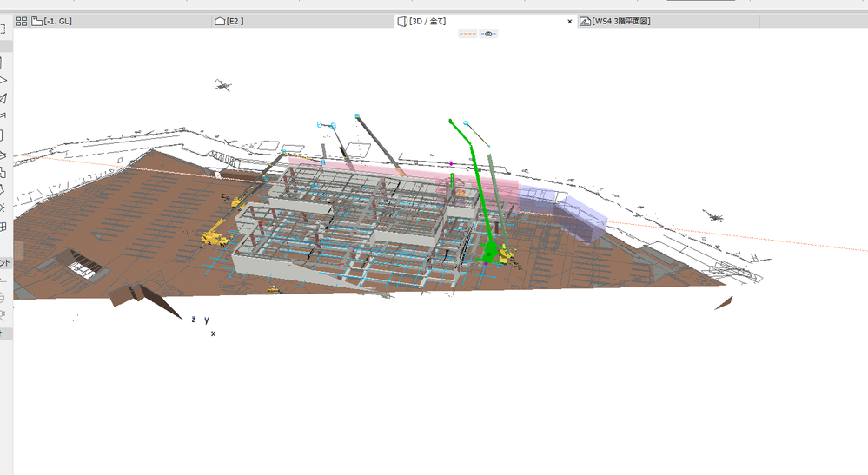Toggle the eye cutting-plane visibility button
This screenshot has width=868, height=475.
[487, 34]
